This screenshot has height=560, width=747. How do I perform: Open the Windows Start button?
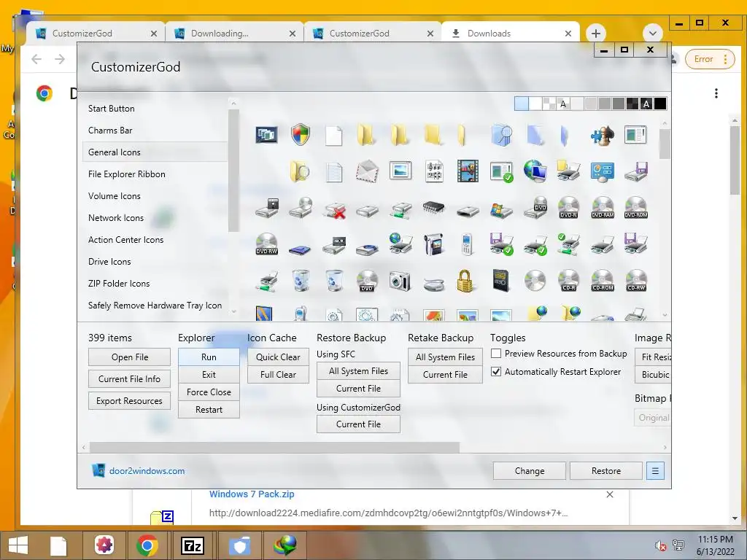click(18, 545)
